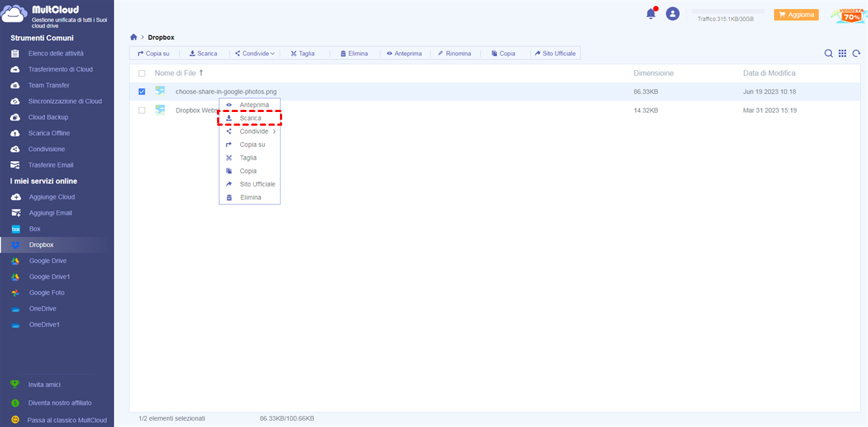The width and height of the screenshot is (868, 427).
Task: Click date Jun 19 2023 10:18
Action: coord(770,92)
